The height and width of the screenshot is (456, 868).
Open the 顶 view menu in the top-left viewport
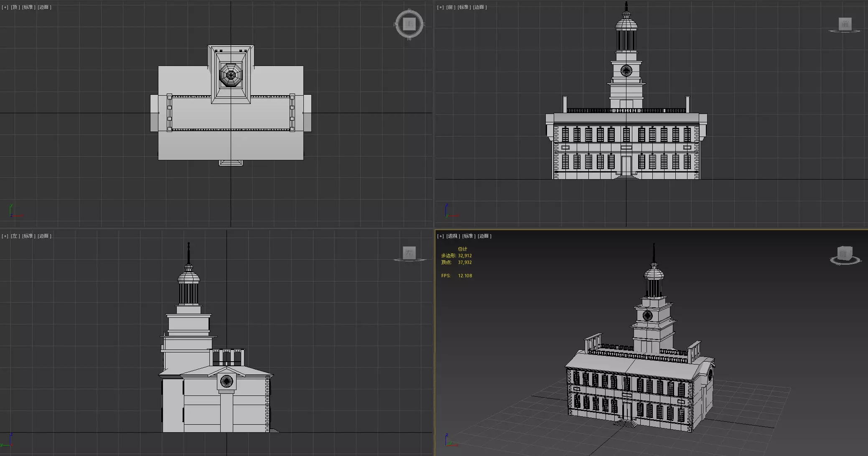15,7
